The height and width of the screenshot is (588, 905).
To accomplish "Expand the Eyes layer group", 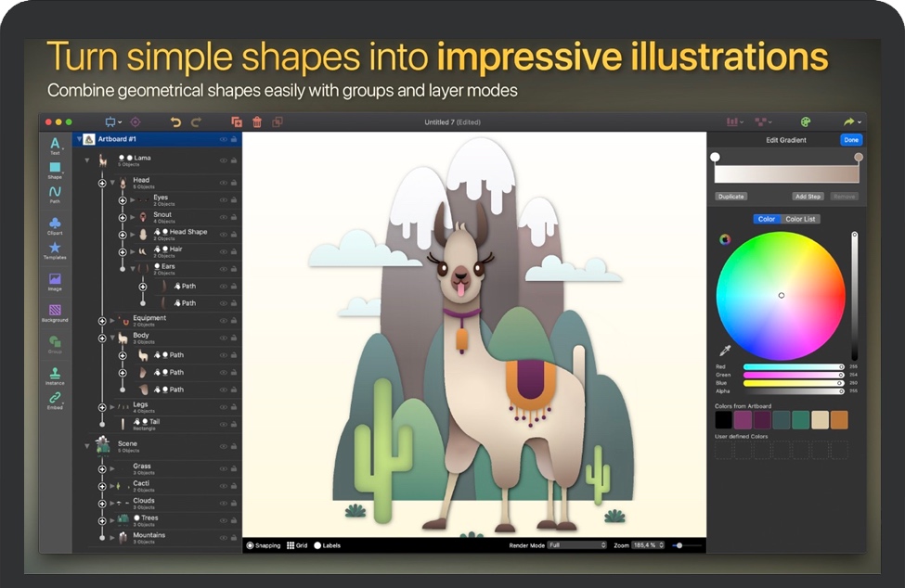I will click(134, 199).
